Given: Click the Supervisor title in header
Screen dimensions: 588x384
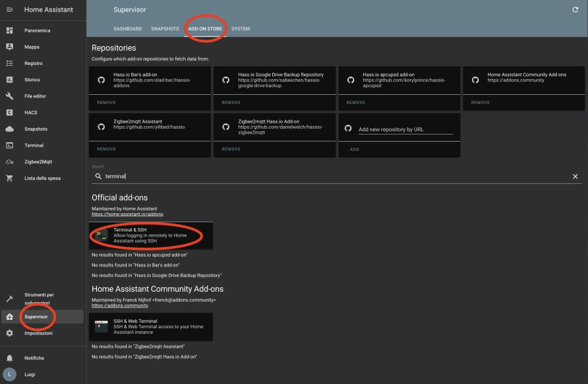Looking at the screenshot, I should pos(129,10).
